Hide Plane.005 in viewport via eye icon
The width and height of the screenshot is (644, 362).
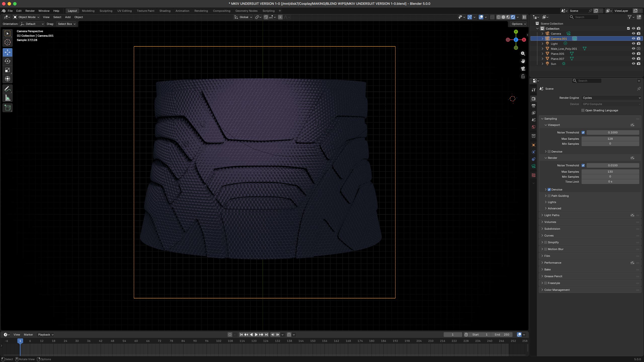click(x=633, y=54)
